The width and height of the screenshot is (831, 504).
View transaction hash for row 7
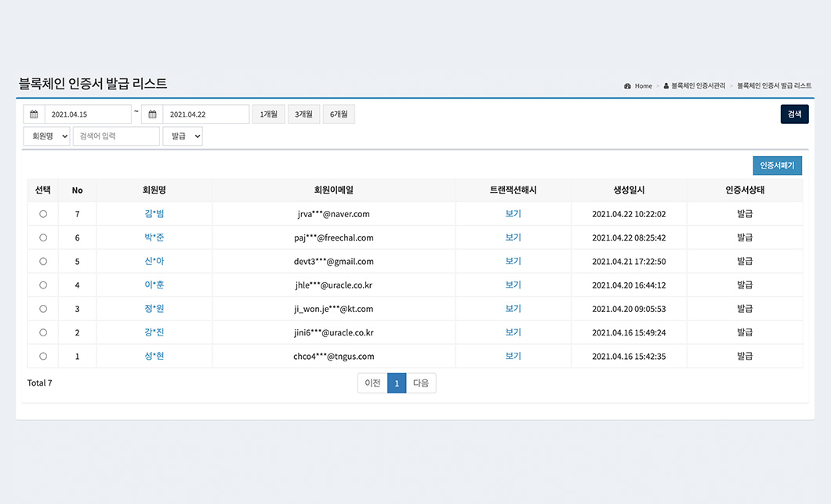(513, 214)
